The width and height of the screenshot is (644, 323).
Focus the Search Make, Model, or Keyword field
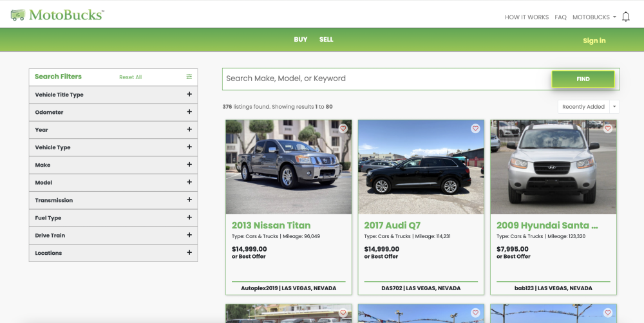pos(387,78)
